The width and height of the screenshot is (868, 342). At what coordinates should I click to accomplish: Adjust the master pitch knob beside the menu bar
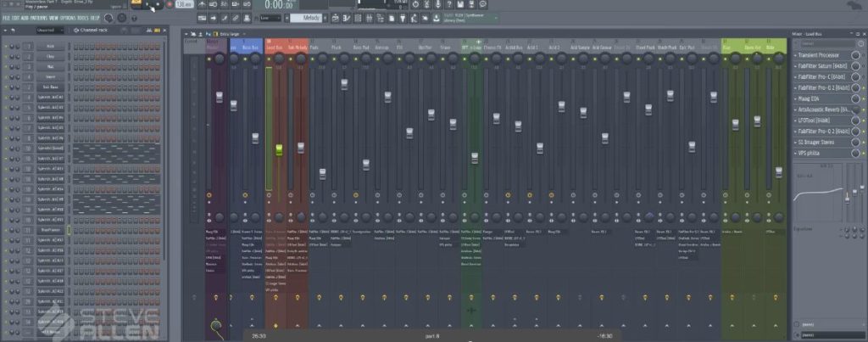(x=122, y=18)
